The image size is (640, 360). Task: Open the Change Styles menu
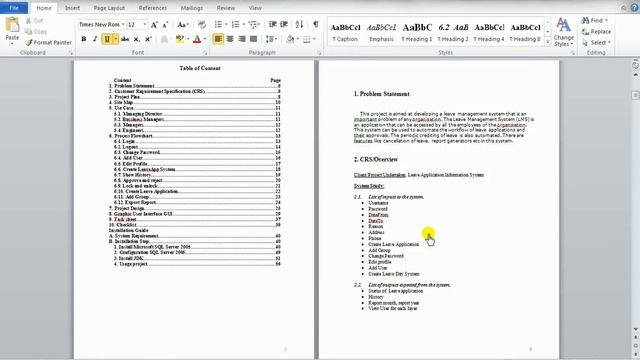pyautogui.click(x=564, y=32)
